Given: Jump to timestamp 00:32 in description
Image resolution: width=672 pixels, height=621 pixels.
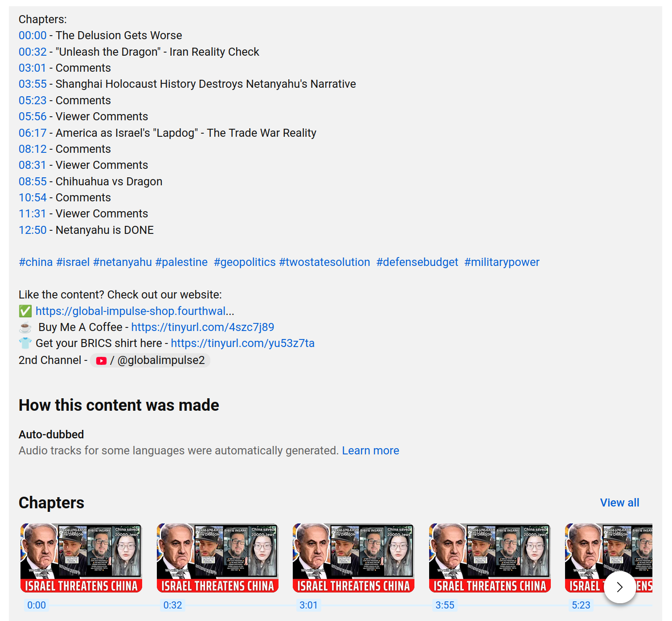Looking at the screenshot, I should tap(33, 52).
